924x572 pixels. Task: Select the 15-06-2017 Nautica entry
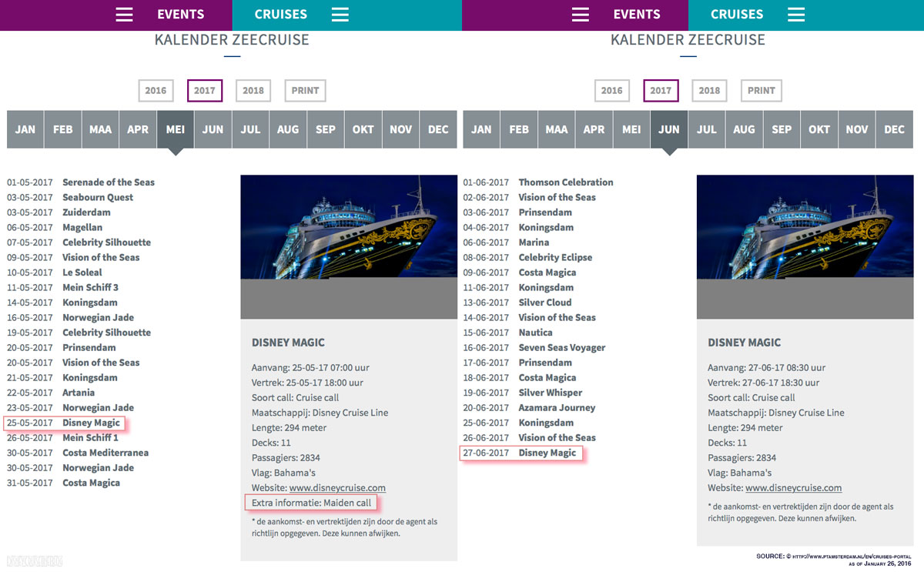tap(507, 333)
